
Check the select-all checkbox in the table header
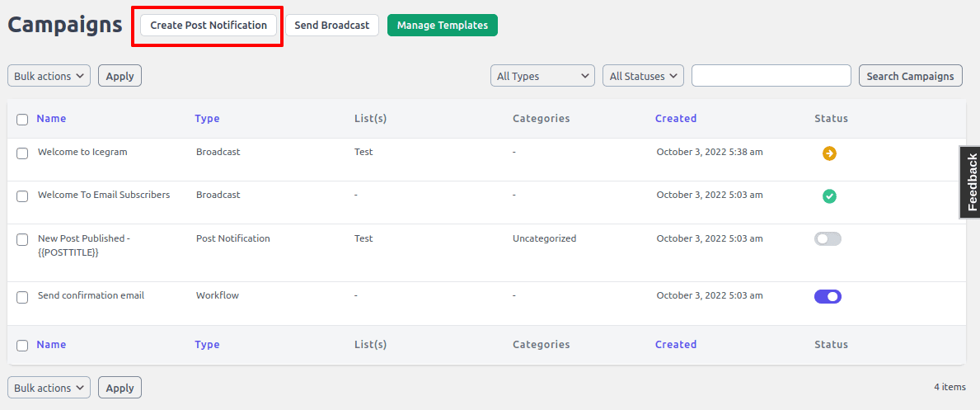tap(22, 120)
